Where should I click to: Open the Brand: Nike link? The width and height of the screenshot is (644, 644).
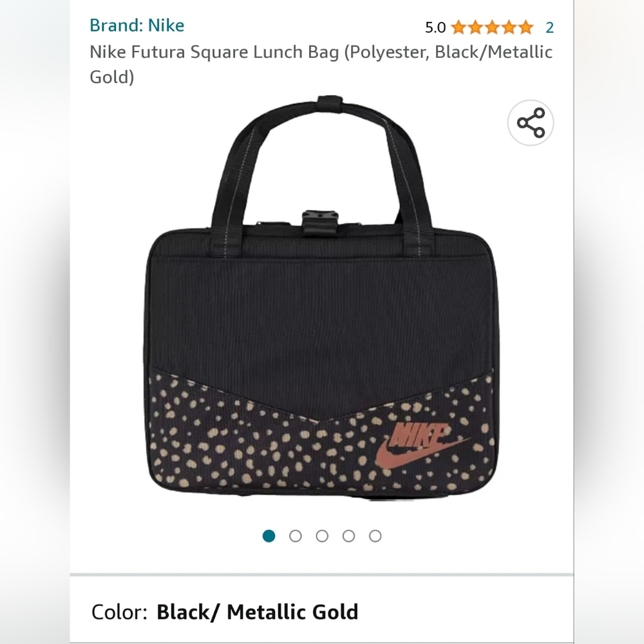pyautogui.click(x=137, y=26)
